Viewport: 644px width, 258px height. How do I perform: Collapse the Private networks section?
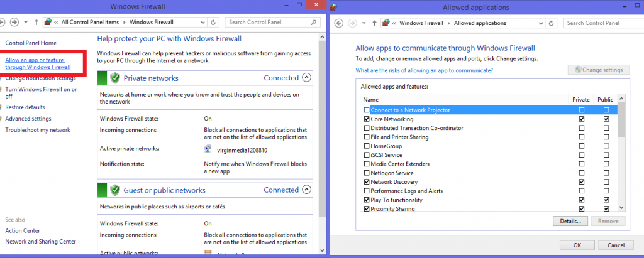306,77
